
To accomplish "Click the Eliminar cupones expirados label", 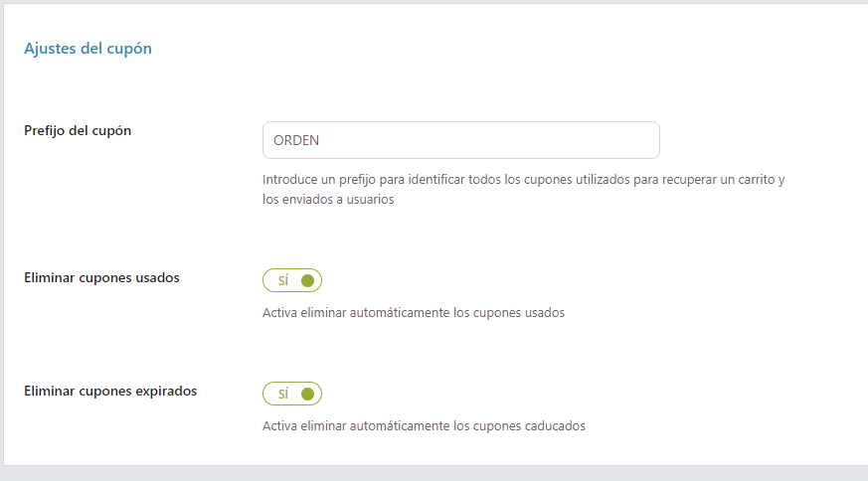I will click(110, 392).
